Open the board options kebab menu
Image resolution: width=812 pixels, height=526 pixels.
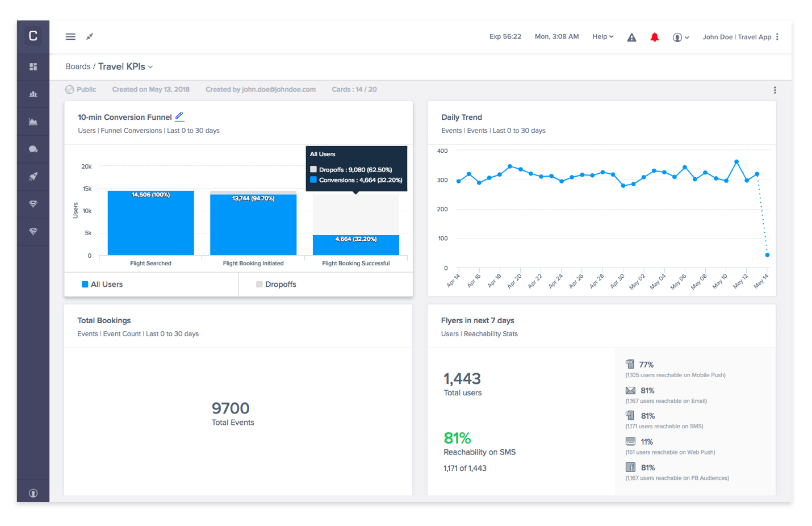tap(775, 89)
